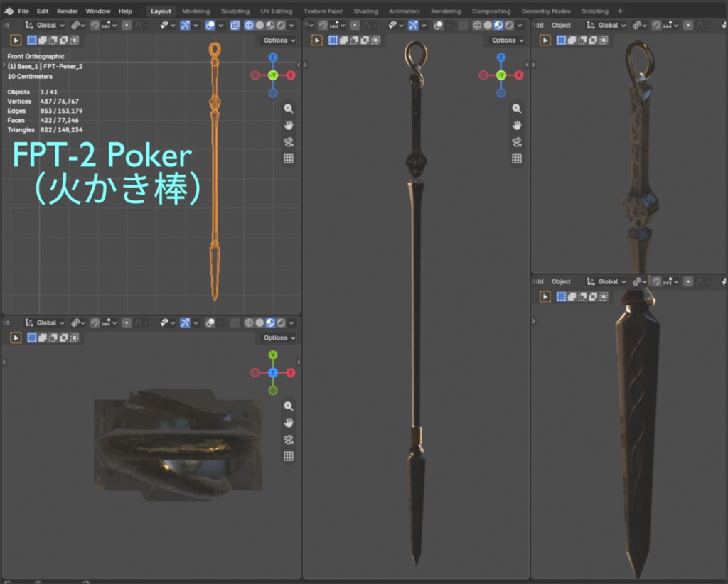This screenshot has width=728, height=584.
Task: Open Global orientation dropdown in the Front Orthographic viewport
Action: (x=45, y=26)
